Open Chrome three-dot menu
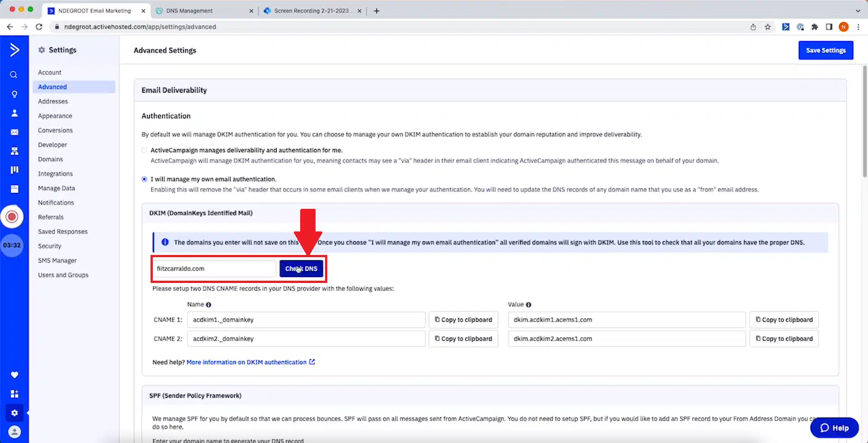The width and height of the screenshot is (868, 443). pyautogui.click(x=858, y=27)
